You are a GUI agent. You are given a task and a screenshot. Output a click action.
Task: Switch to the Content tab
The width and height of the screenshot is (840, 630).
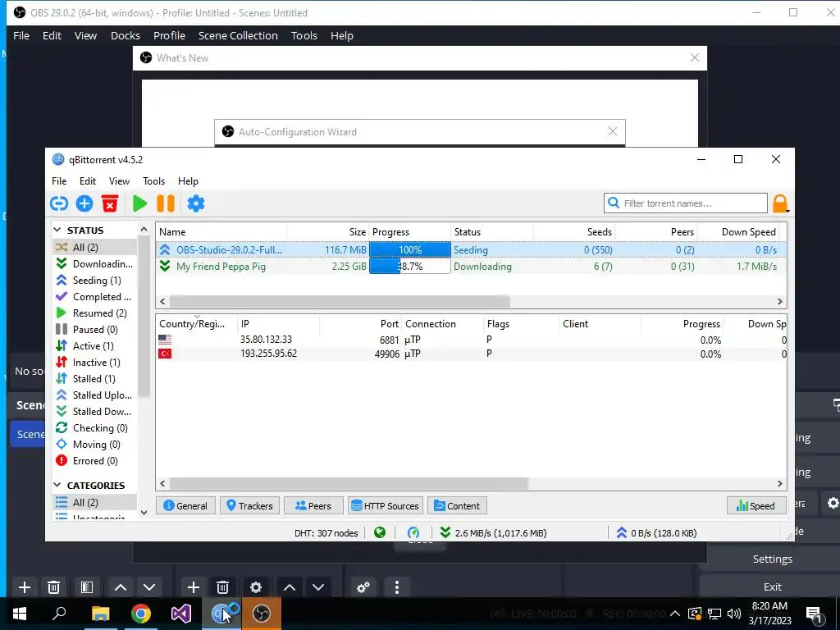(457, 505)
